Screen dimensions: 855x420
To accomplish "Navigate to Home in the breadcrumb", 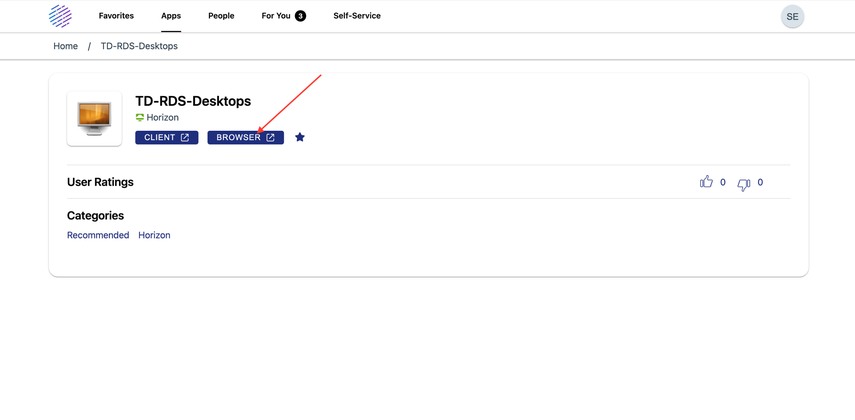I will pyautogui.click(x=66, y=46).
